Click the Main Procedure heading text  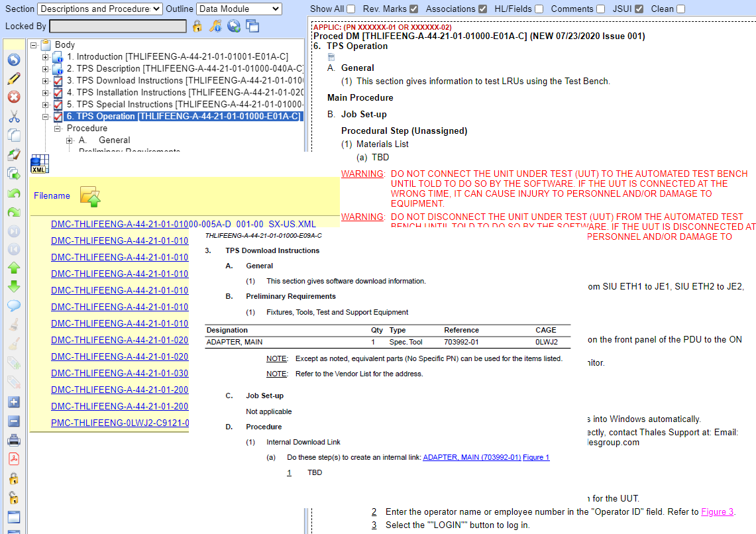tap(360, 98)
